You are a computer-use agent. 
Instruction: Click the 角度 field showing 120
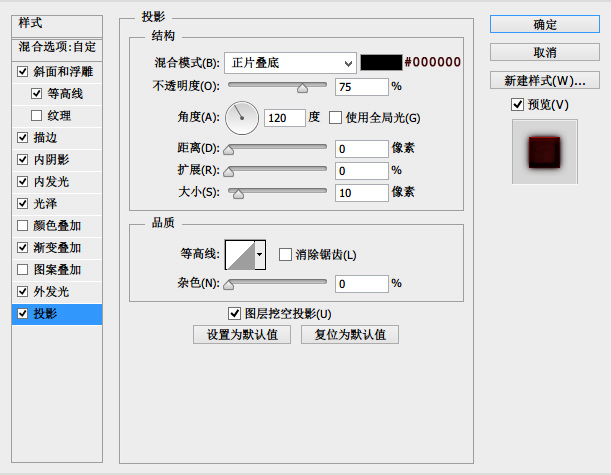tap(285, 118)
